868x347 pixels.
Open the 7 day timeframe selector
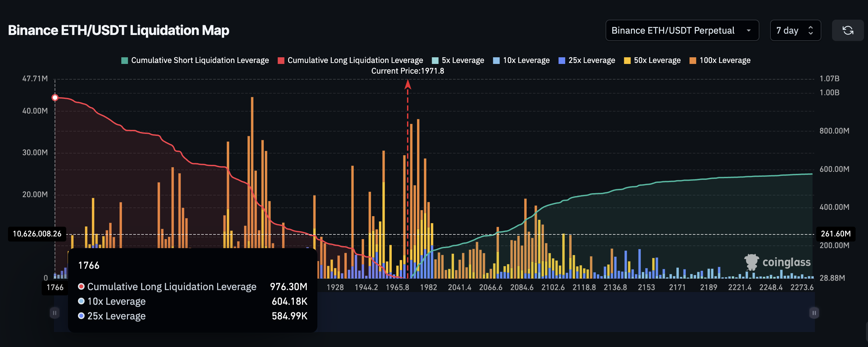pyautogui.click(x=795, y=30)
